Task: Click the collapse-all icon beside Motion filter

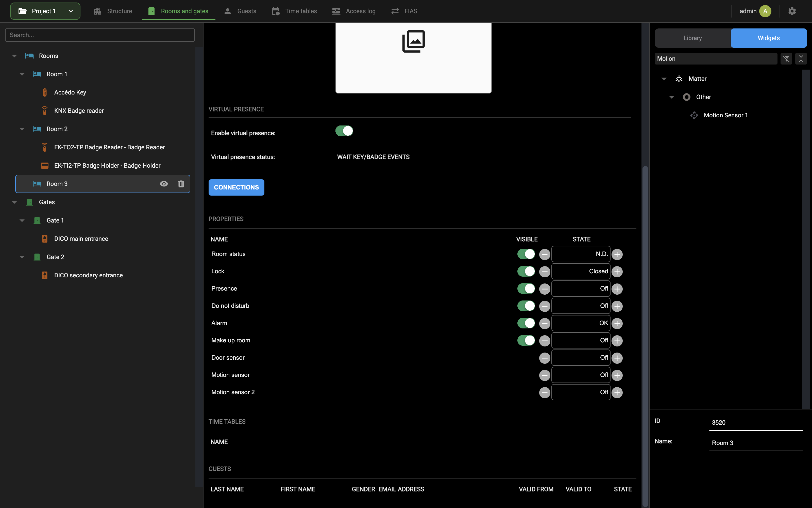Action: (801, 59)
